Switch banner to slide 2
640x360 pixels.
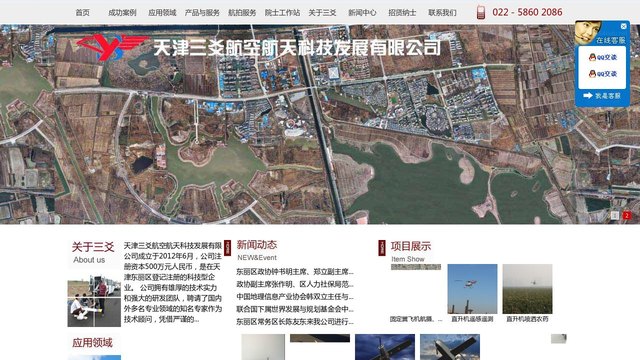627,216
